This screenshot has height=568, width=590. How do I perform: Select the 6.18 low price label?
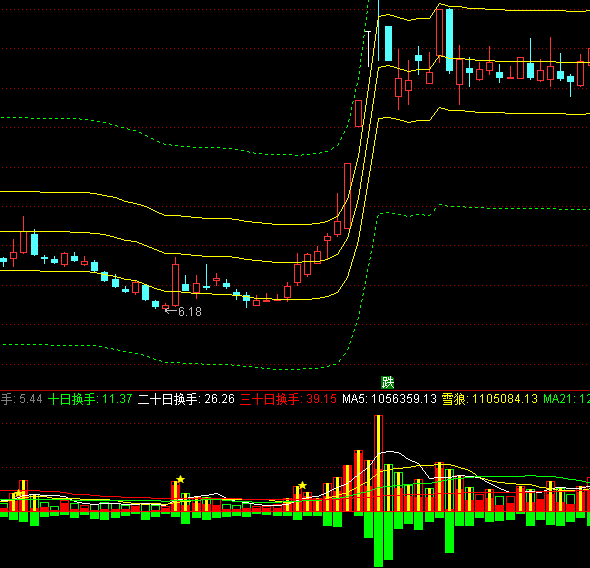coord(190,312)
